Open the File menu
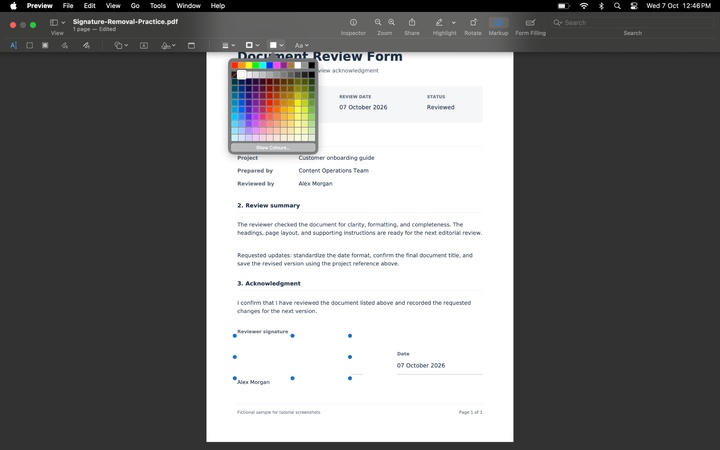The height and width of the screenshot is (450, 720). pos(68,6)
